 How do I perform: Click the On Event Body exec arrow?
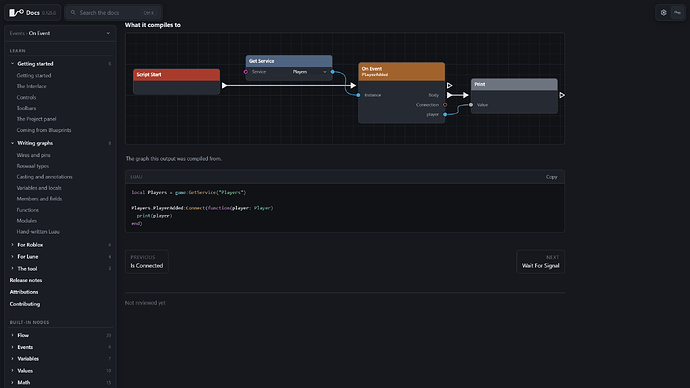(x=449, y=95)
